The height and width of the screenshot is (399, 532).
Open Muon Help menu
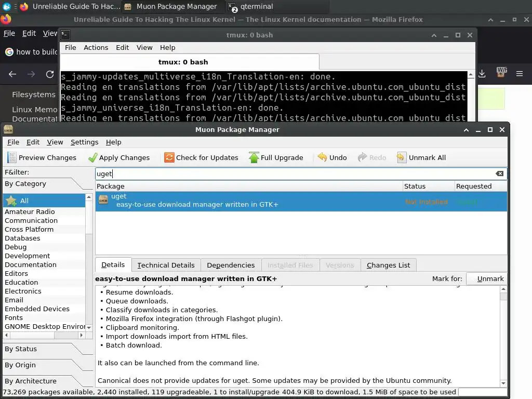coord(113,142)
